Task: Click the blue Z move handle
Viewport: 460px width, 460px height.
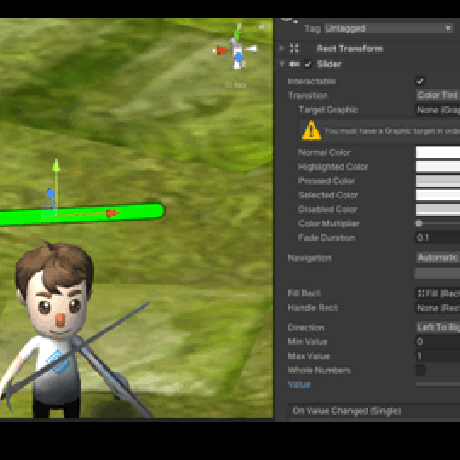Action: [x=50, y=194]
